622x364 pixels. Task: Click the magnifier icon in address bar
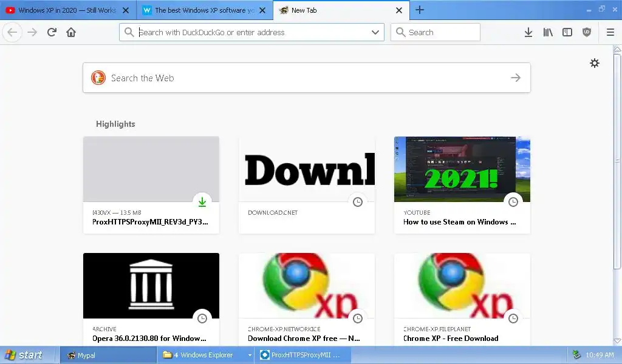click(x=129, y=32)
